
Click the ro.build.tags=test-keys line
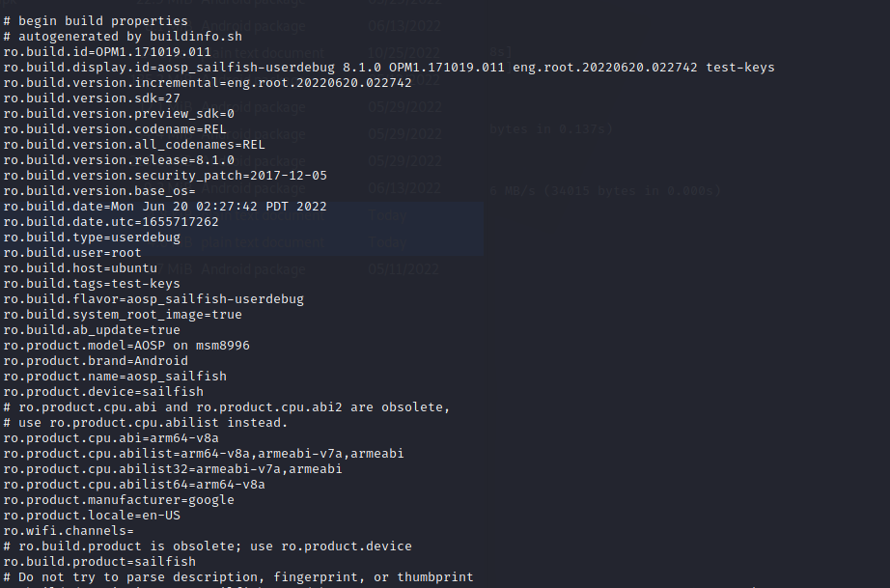point(92,283)
